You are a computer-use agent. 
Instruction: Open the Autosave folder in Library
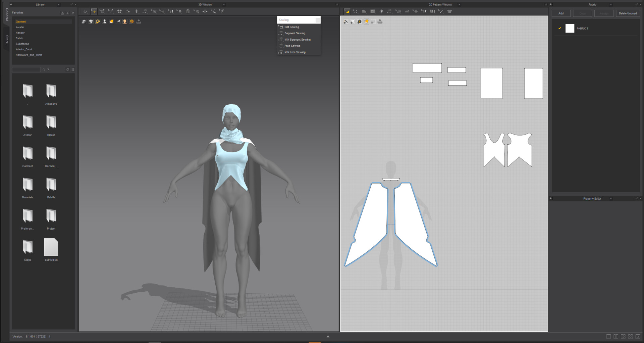point(51,91)
